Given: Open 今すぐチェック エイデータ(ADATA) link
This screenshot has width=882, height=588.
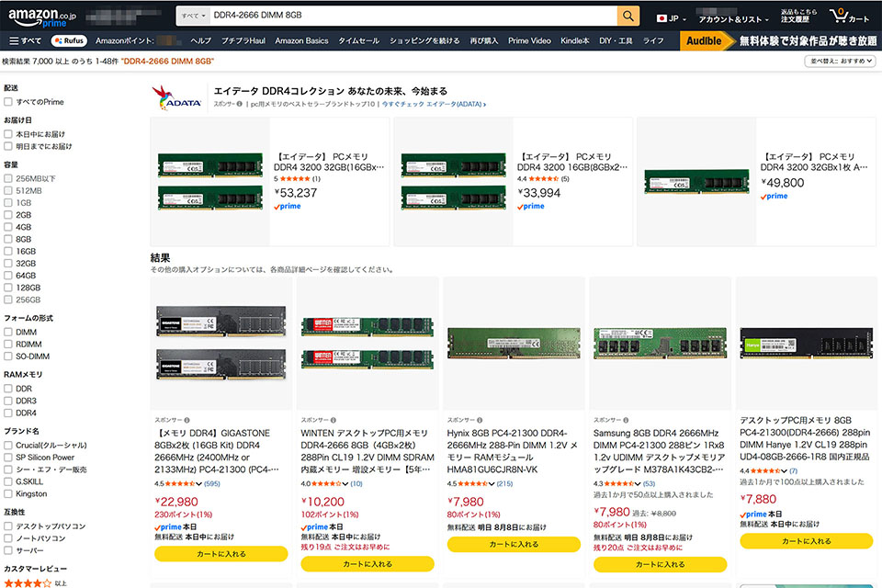Looking at the screenshot, I should pyautogui.click(x=434, y=104).
